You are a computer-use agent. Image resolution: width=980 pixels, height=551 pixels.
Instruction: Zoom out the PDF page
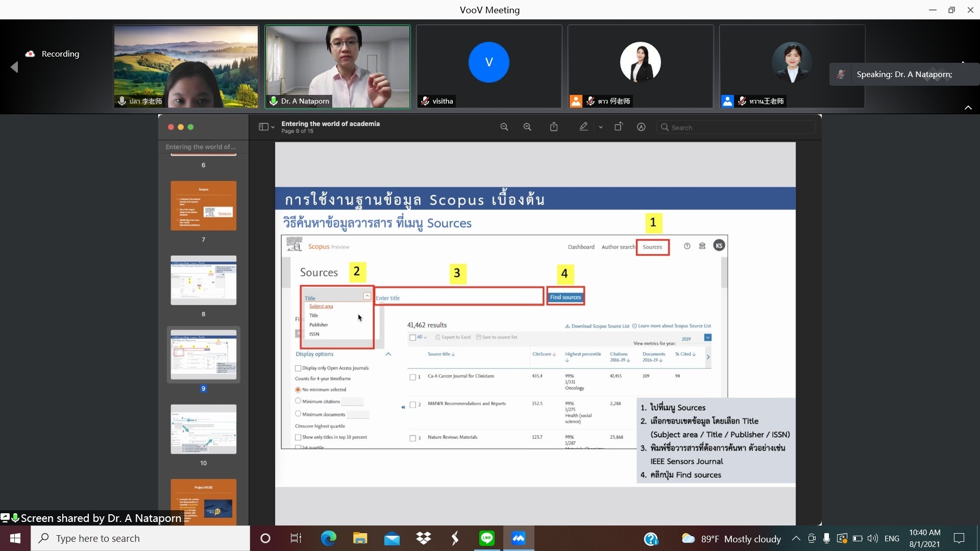click(504, 127)
